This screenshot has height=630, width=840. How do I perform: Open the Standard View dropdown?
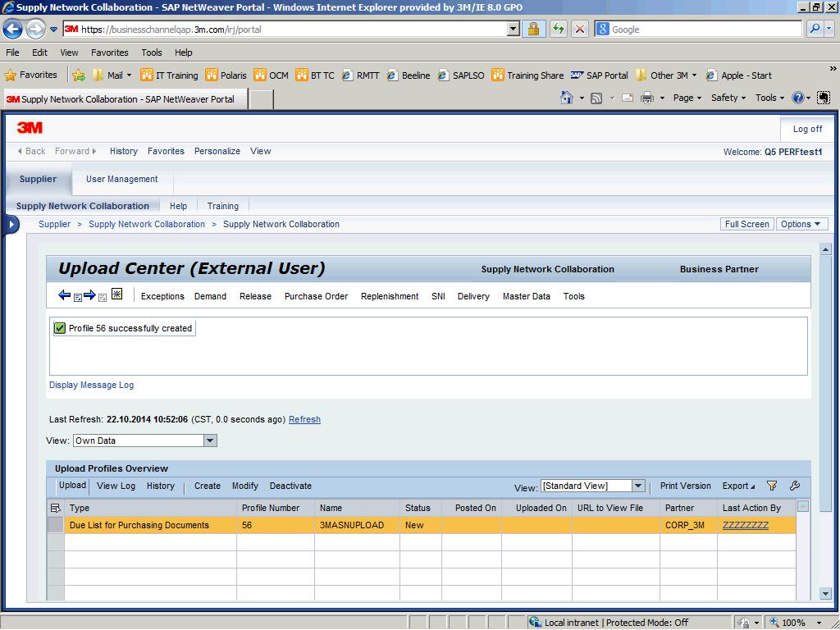tap(637, 486)
